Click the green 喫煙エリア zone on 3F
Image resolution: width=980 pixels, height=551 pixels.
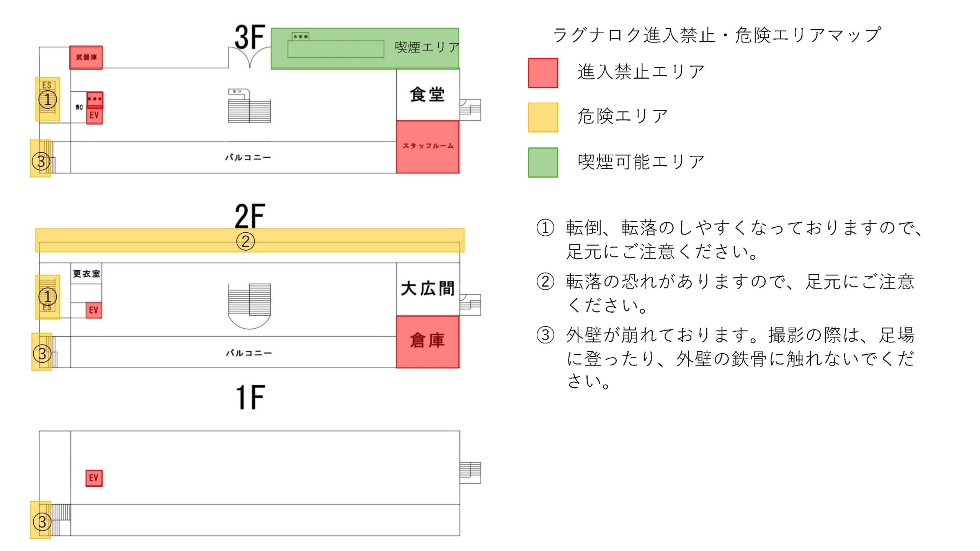(x=365, y=49)
